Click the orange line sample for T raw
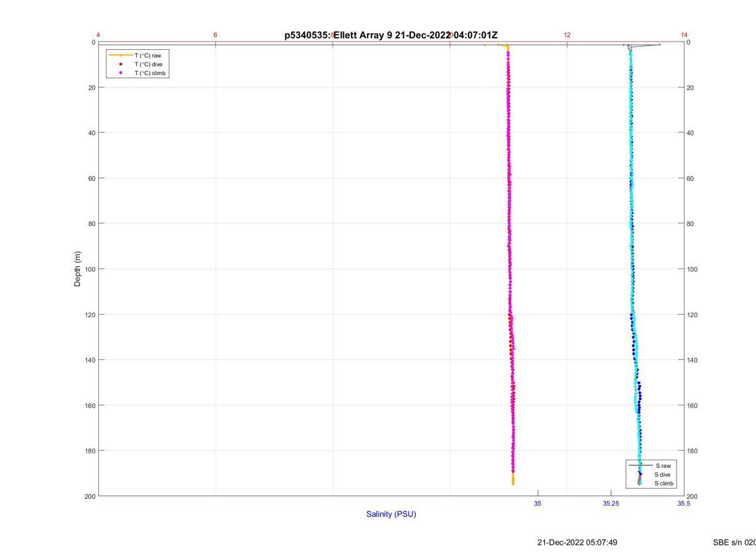 (x=120, y=55)
